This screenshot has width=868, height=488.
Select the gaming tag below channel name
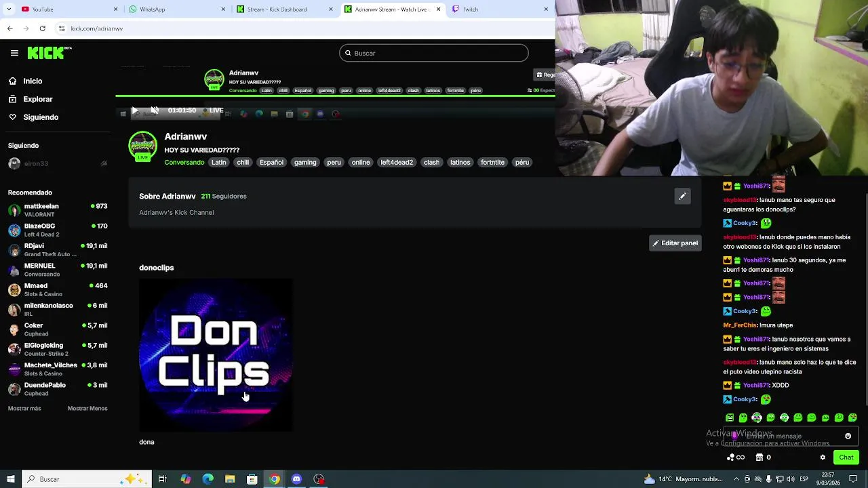click(x=305, y=163)
